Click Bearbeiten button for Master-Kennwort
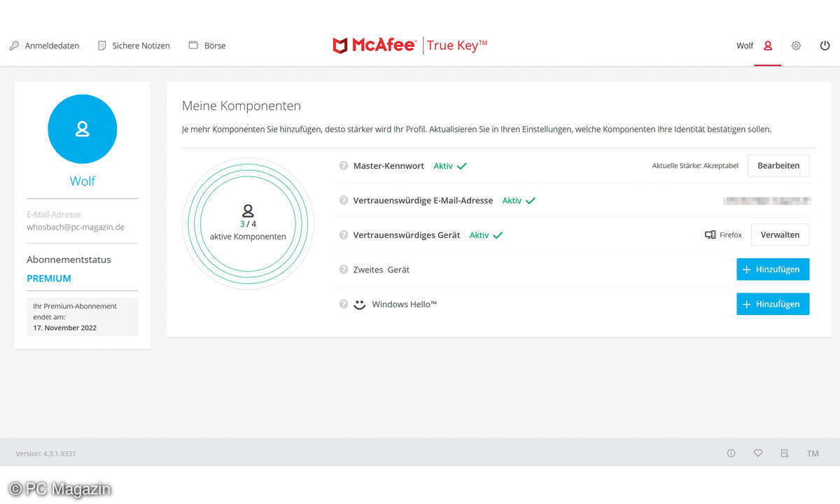Screen dimensions: 840x504 click(x=778, y=166)
